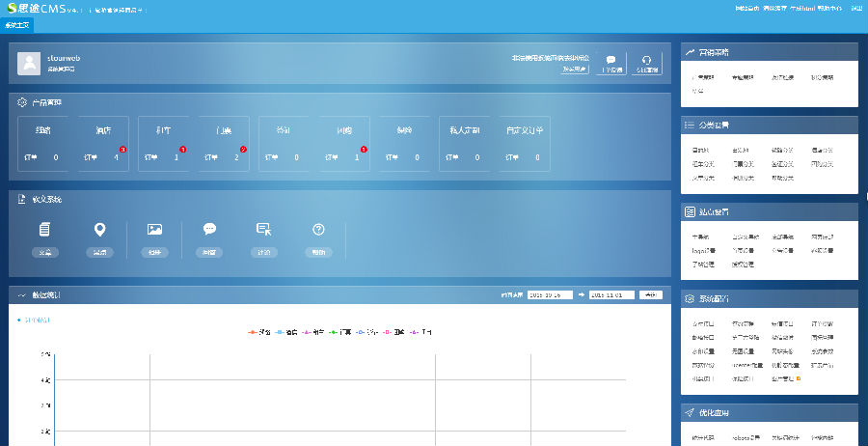Image resolution: width=868 pixels, height=446 pixels.
Task: Open the picture album 相册 icon
Action: [154, 230]
